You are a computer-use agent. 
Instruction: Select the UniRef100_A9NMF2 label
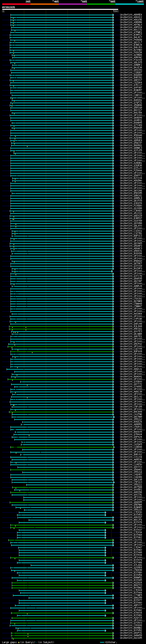coord(131,65)
